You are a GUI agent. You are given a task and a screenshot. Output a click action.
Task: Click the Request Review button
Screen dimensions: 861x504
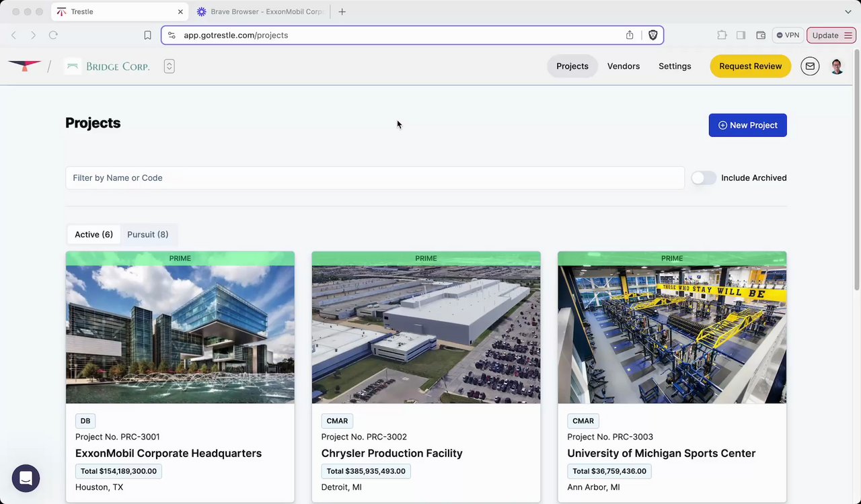(x=751, y=66)
